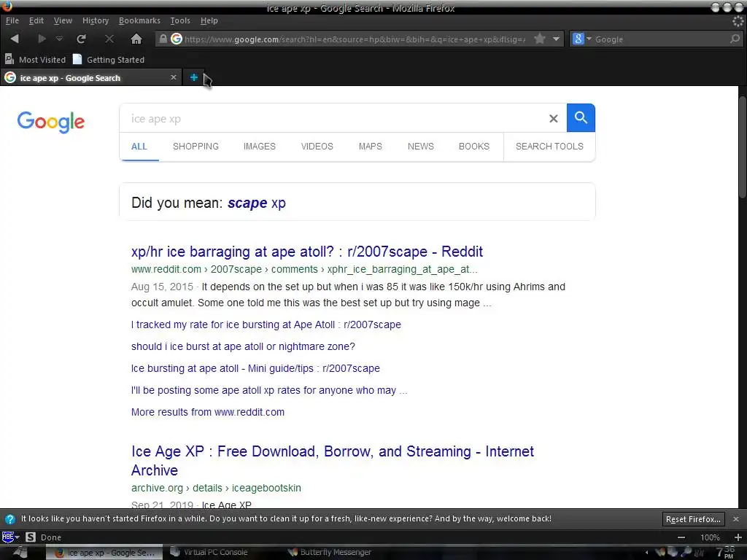Switch to BOOKS results
This screenshot has height=560, width=747.
pos(474,147)
